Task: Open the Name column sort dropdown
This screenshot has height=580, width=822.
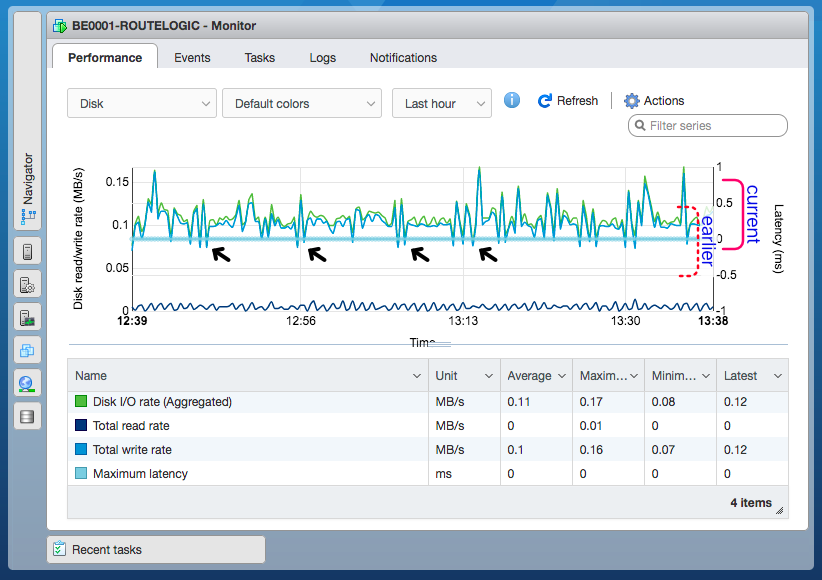Action: tap(419, 375)
